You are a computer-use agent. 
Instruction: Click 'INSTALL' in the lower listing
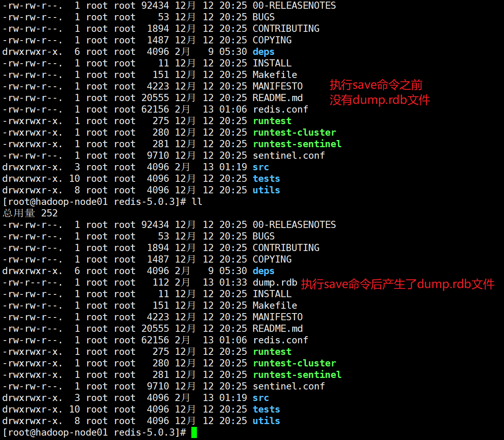coord(272,294)
